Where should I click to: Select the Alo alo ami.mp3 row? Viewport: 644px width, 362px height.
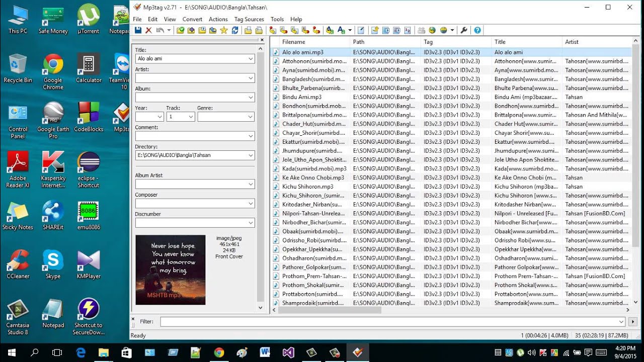(451, 52)
